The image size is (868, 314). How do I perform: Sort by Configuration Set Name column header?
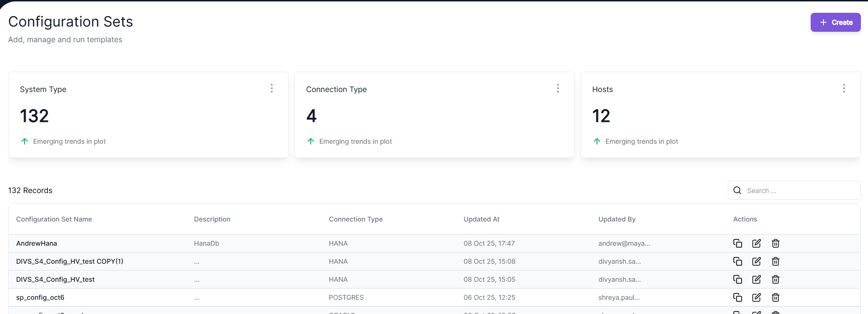point(54,219)
